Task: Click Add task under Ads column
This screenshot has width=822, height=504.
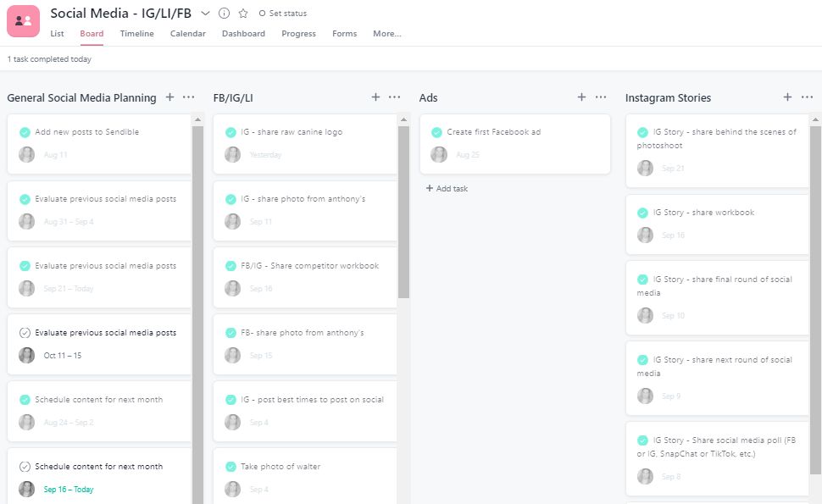Action: [447, 189]
